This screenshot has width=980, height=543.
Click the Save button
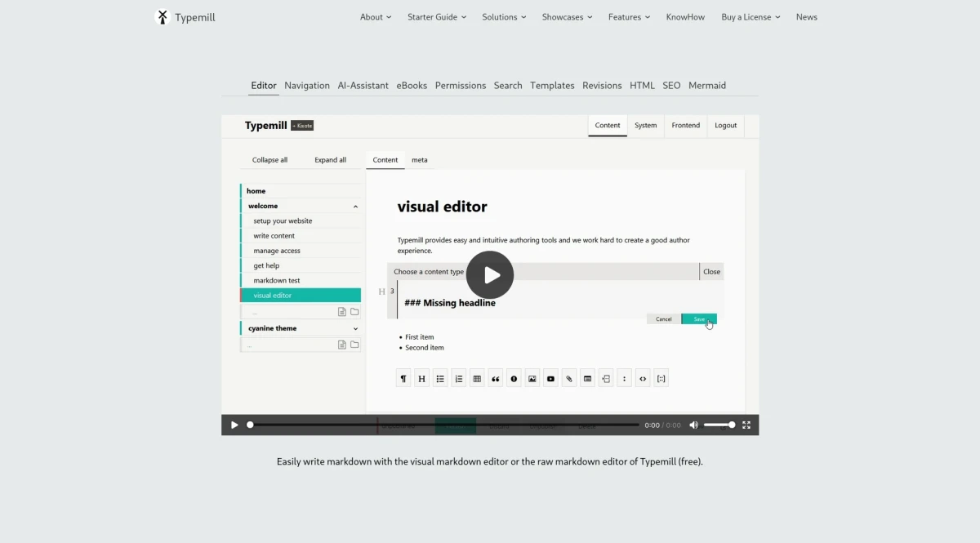click(699, 318)
